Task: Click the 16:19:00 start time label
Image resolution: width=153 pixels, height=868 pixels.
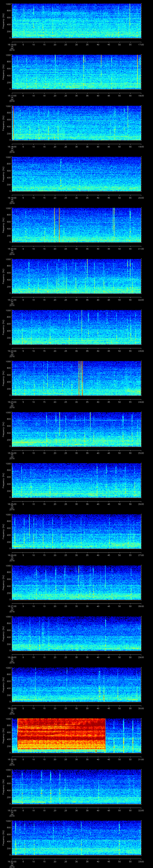Action: [12, 198]
